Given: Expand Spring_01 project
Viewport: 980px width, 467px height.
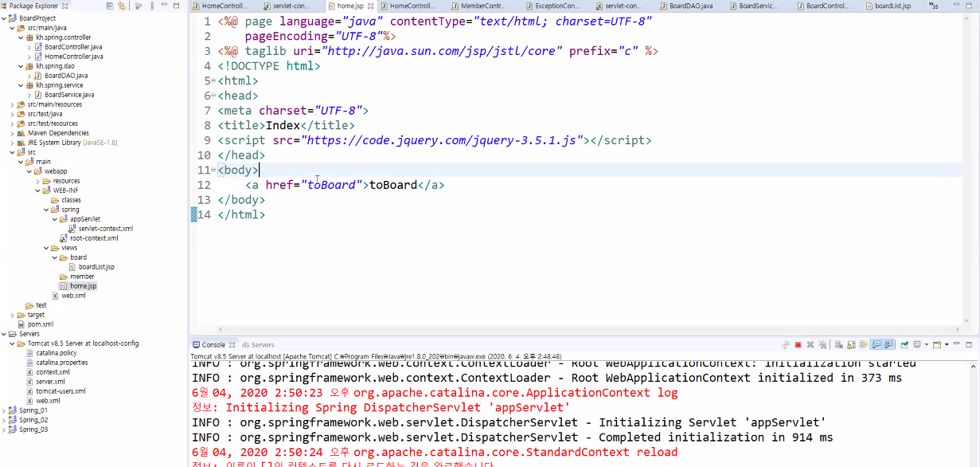Looking at the screenshot, I should coord(4,410).
